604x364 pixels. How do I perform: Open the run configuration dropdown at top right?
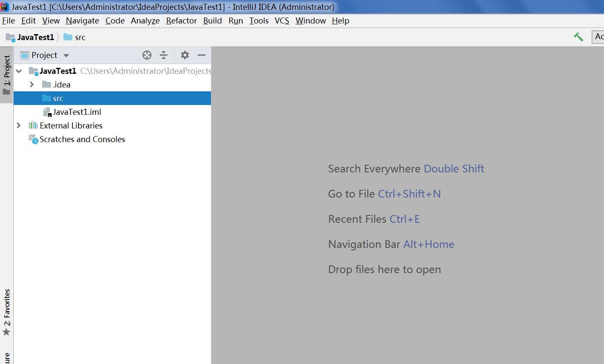pos(598,37)
